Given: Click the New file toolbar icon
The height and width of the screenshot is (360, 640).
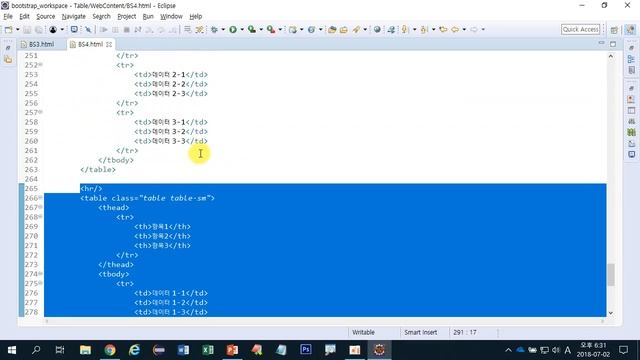Looking at the screenshot, I should pyautogui.click(x=8, y=29).
